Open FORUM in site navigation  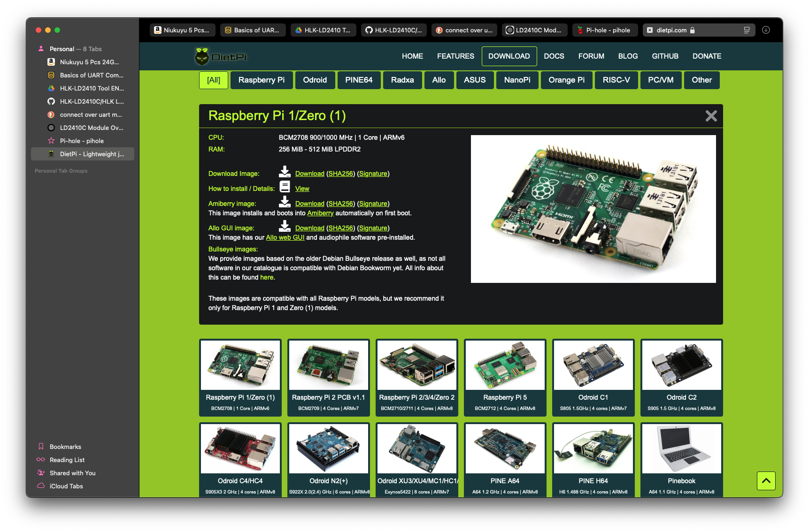coord(591,56)
